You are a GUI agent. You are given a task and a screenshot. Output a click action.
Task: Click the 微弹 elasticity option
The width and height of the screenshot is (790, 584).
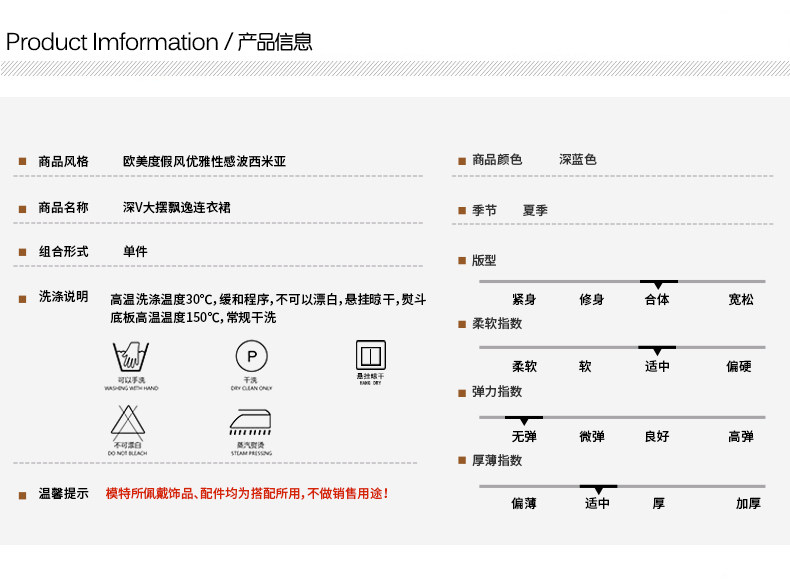click(x=591, y=436)
